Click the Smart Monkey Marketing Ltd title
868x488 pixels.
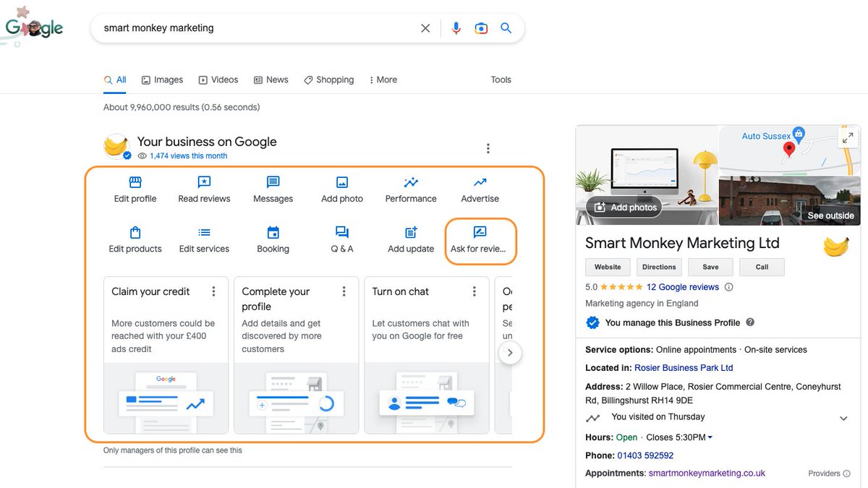[682, 243]
